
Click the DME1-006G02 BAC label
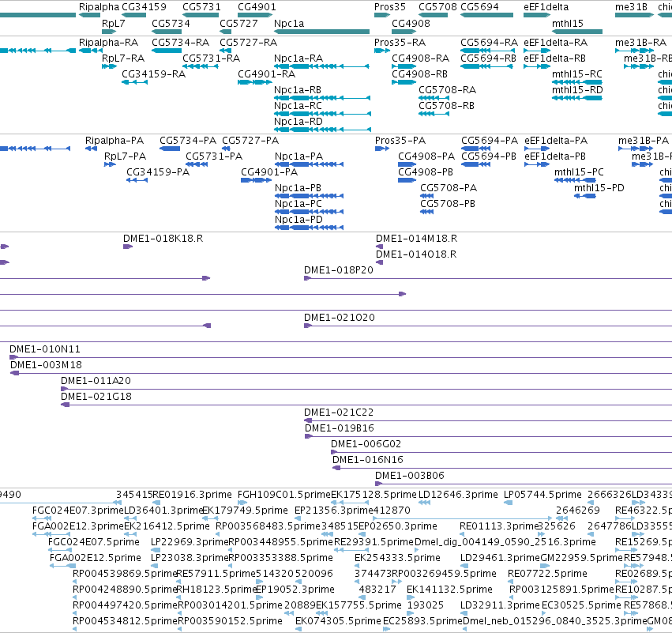(366, 444)
